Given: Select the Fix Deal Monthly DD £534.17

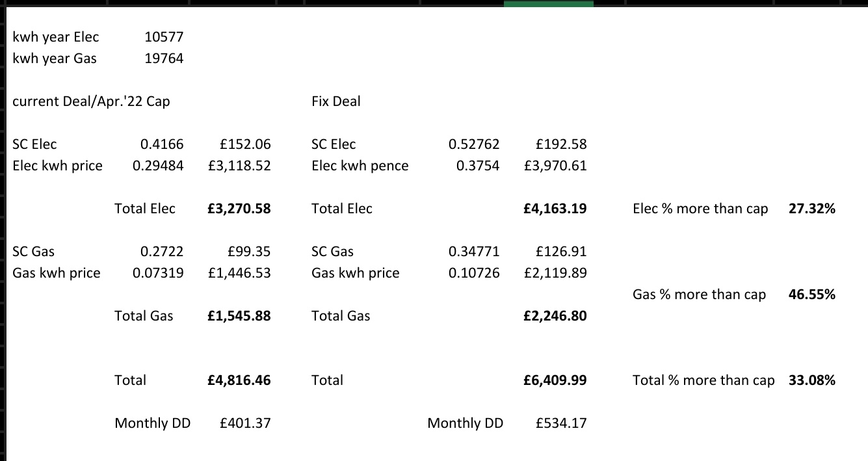Looking at the screenshot, I should pyautogui.click(x=561, y=423).
